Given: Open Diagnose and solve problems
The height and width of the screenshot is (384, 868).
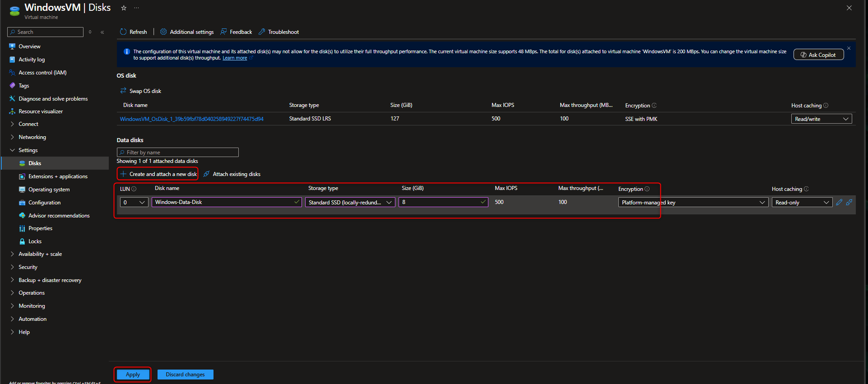Looking at the screenshot, I should [53, 99].
